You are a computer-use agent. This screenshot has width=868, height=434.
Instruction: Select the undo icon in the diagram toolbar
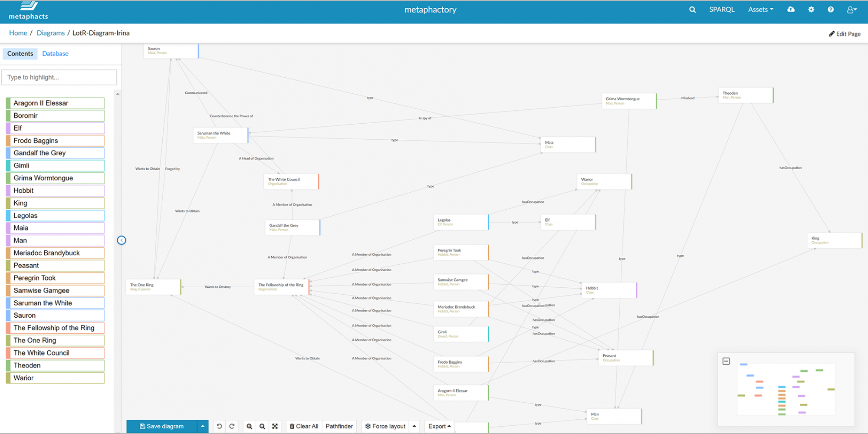click(219, 426)
